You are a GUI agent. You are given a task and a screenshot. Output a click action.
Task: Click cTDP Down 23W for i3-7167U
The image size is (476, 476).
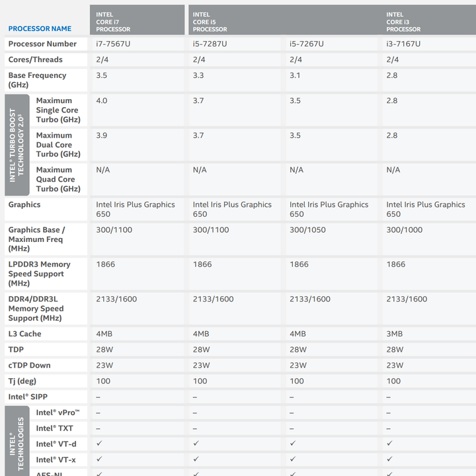point(395,365)
